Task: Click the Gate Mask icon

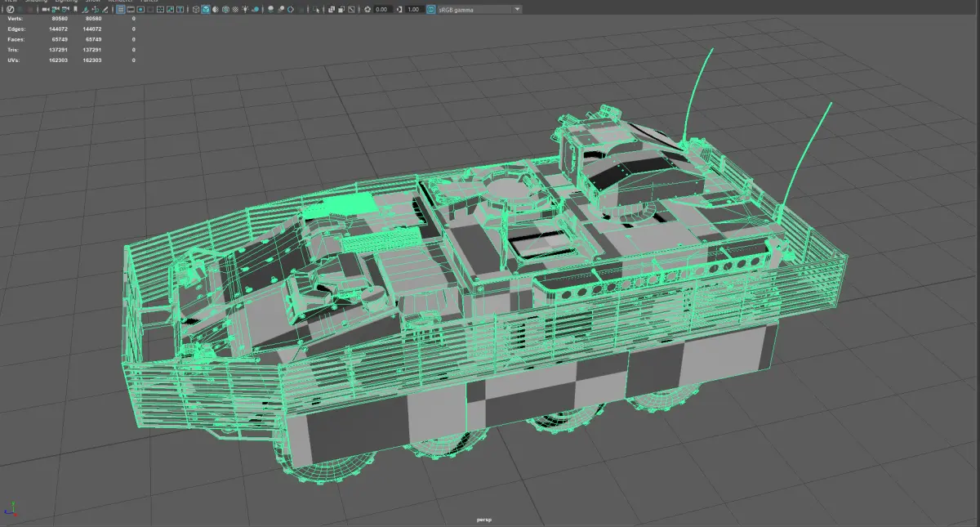Action: [x=150, y=9]
